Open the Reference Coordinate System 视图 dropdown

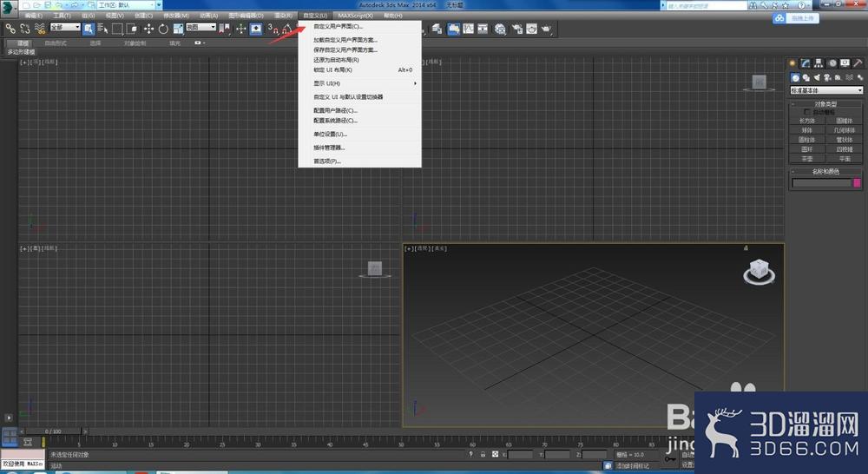[x=201, y=27]
